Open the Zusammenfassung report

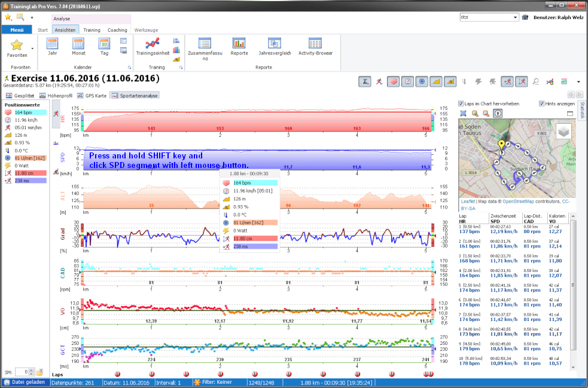(x=205, y=49)
